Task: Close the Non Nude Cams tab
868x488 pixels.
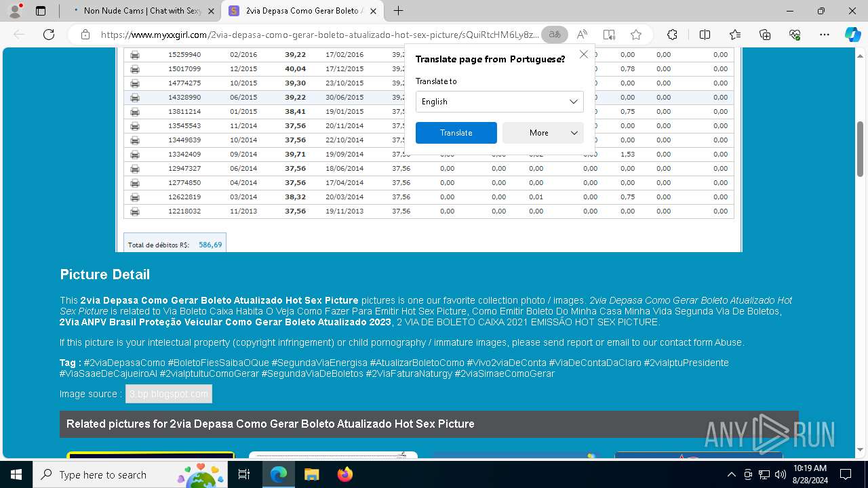Action: pyautogui.click(x=211, y=11)
